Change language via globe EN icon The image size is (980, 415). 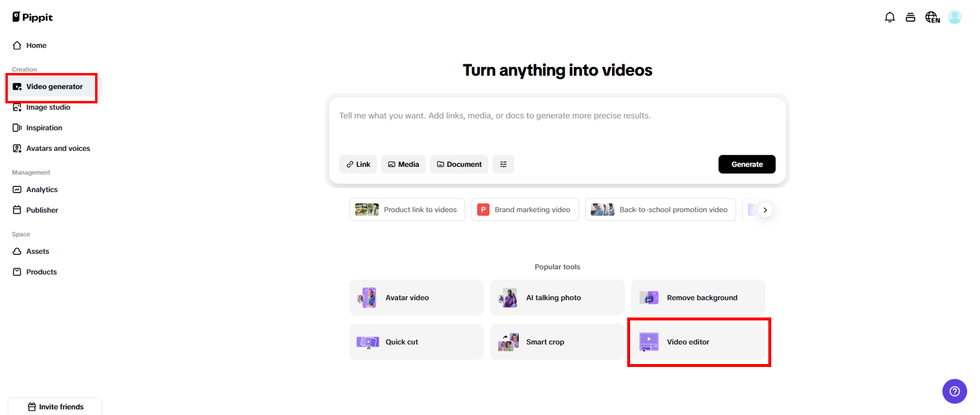(x=932, y=17)
